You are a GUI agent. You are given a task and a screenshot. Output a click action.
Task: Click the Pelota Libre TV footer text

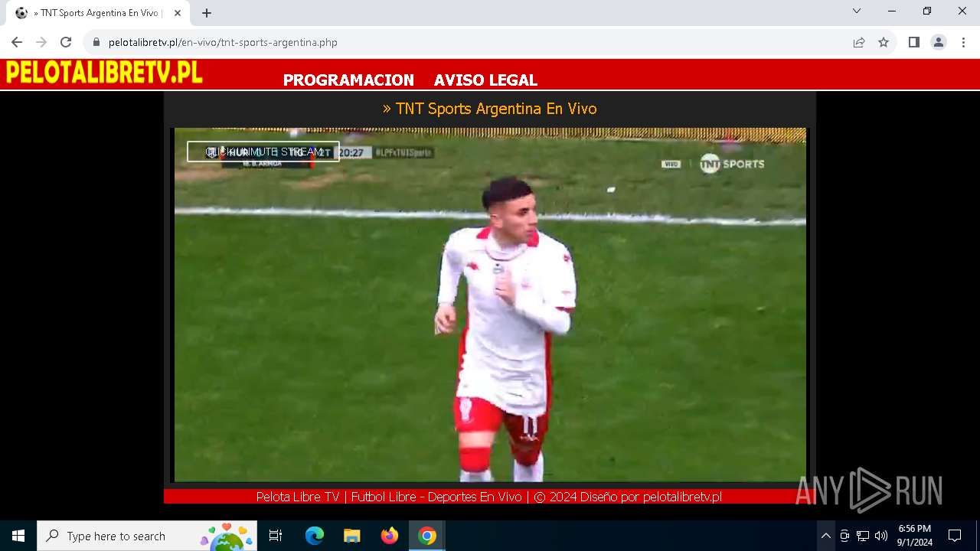(x=489, y=497)
